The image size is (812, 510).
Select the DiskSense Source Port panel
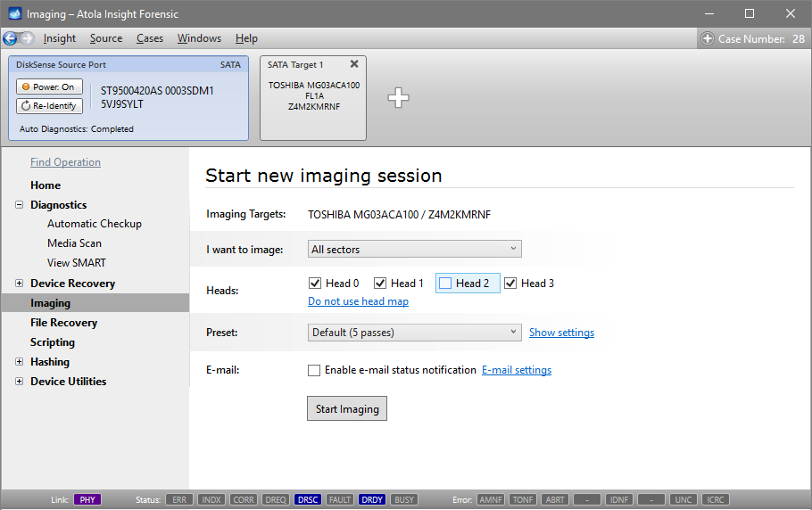[128, 98]
